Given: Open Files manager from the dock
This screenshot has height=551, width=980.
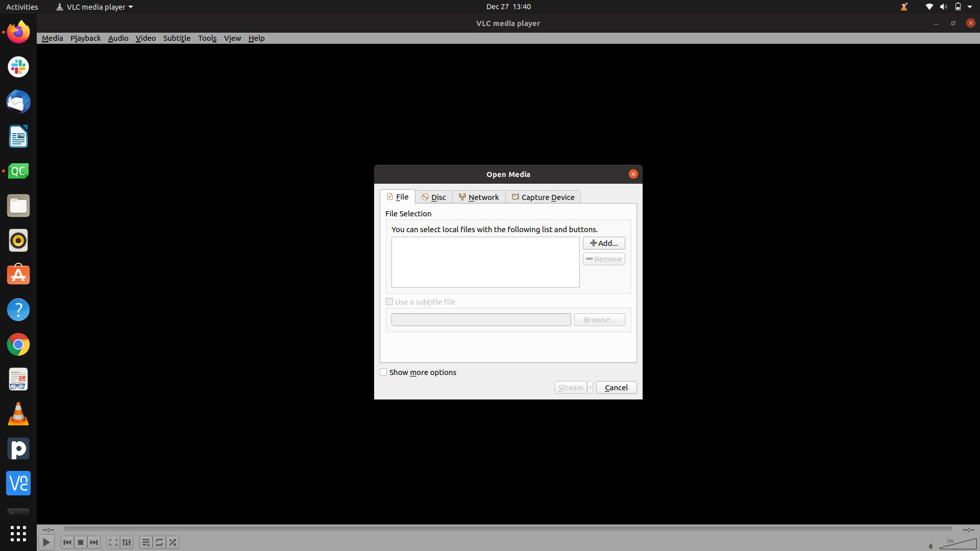Looking at the screenshot, I should [18, 206].
